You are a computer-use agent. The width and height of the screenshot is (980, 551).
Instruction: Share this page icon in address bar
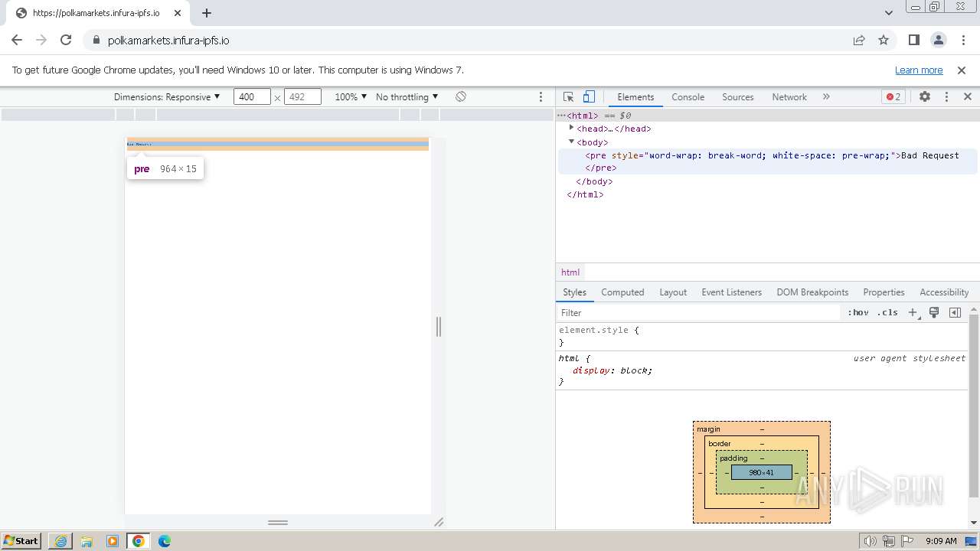coord(859,40)
